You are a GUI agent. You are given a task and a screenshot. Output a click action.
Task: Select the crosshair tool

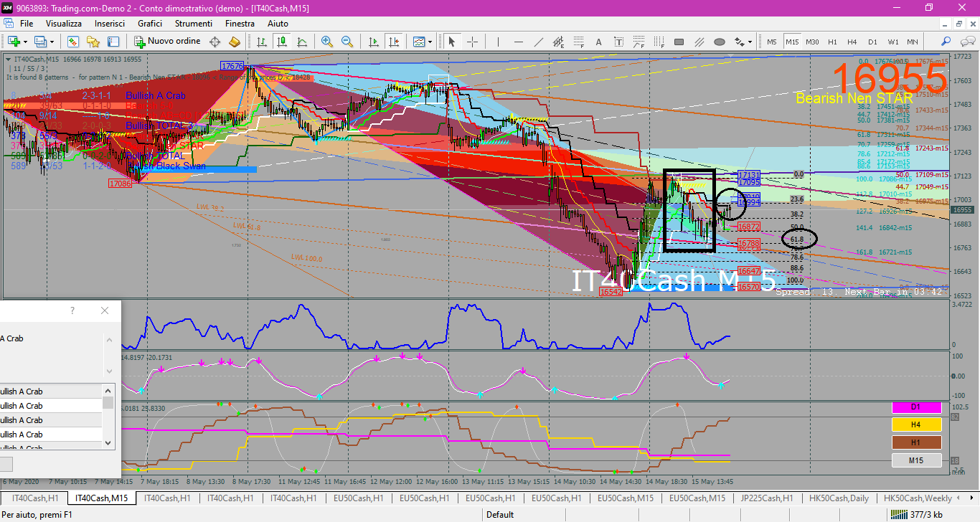472,42
